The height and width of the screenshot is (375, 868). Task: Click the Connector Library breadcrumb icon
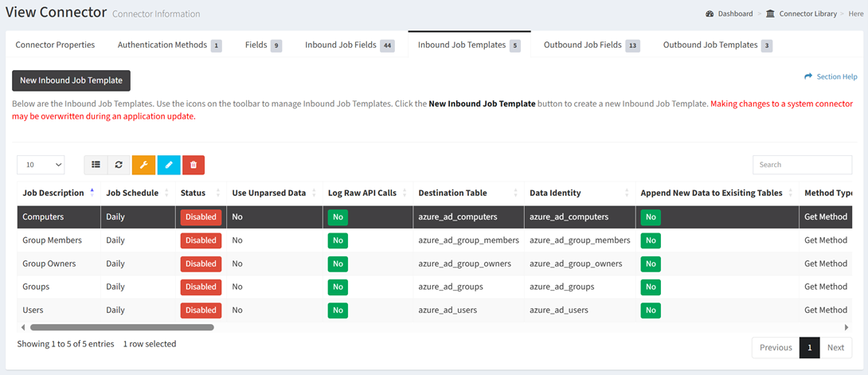[770, 14]
